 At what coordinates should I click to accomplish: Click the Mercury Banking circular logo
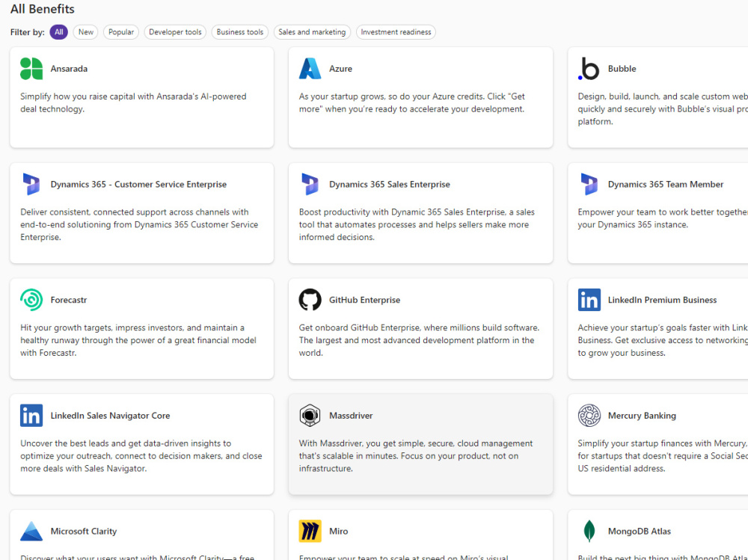(x=589, y=416)
